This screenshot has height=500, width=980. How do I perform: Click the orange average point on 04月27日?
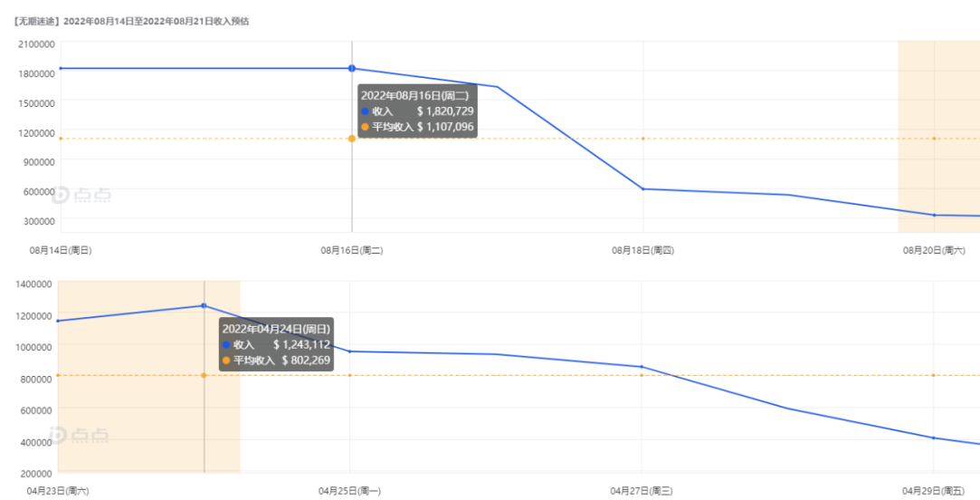642,375
